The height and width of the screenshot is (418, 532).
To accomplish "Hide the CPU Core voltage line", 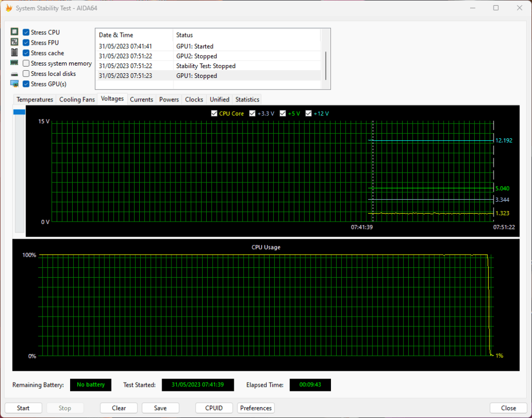I will pos(214,113).
